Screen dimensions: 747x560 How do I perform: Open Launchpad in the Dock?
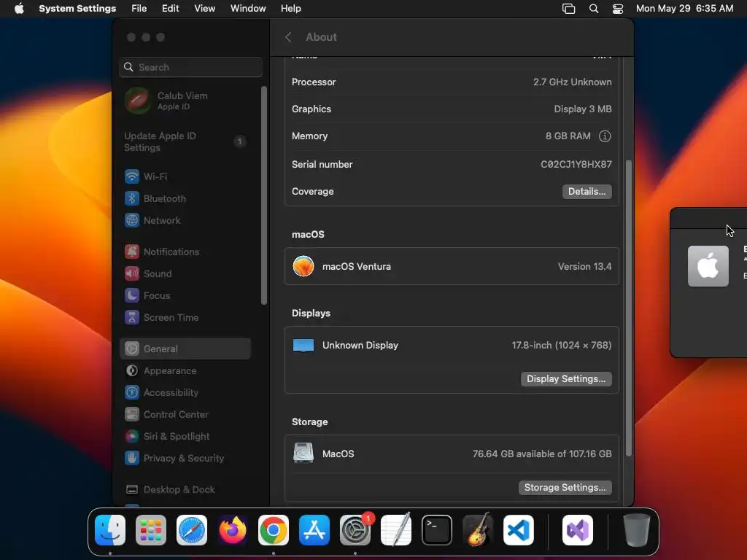(x=151, y=530)
